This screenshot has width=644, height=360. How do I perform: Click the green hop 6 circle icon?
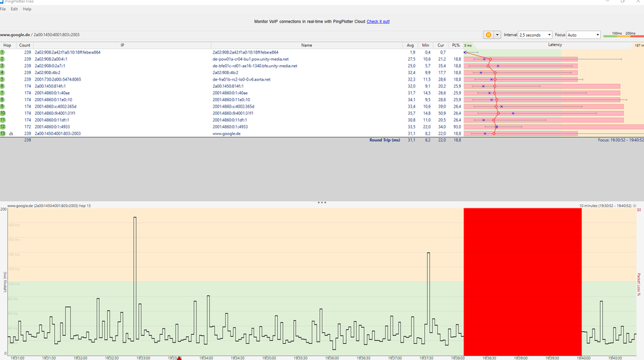tap(2, 86)
